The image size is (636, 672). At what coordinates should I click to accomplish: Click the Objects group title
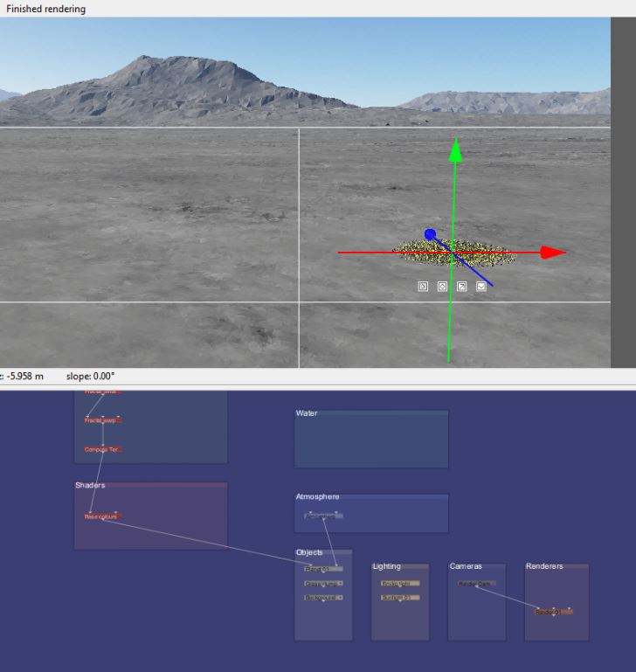coord(309,552)
